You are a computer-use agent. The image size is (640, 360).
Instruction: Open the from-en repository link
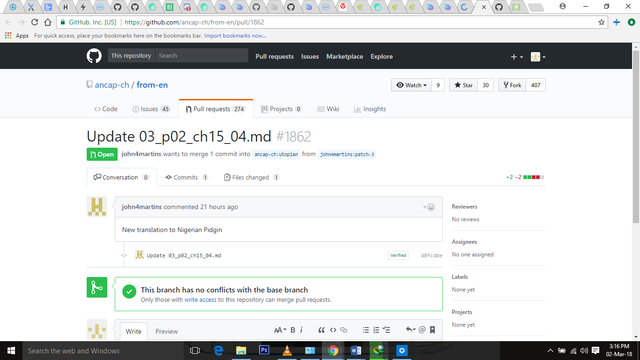click(x=152, y=85)
